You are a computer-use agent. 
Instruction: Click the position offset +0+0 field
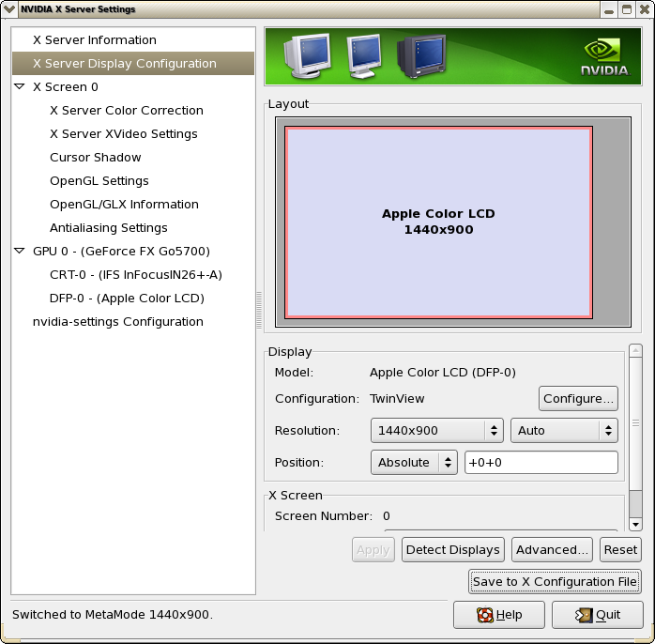click(x=541, y=462)
